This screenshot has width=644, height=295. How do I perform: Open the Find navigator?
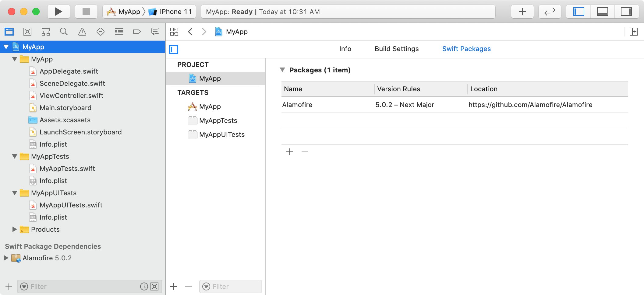click(64, 32)
